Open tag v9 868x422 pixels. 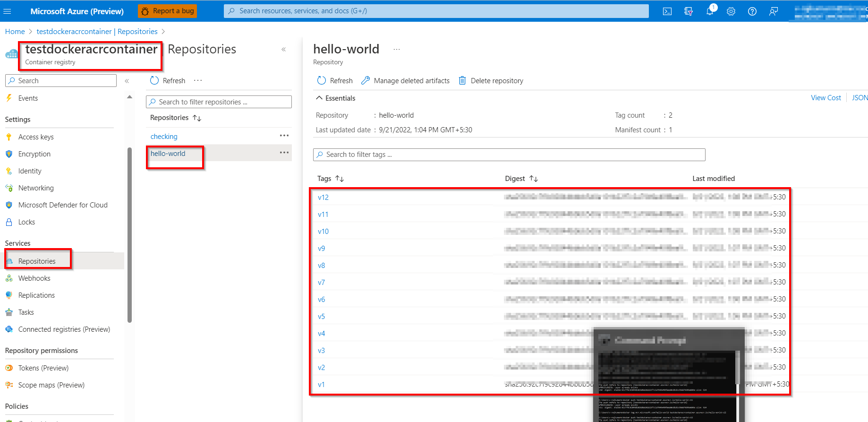(x=321, y=249)
